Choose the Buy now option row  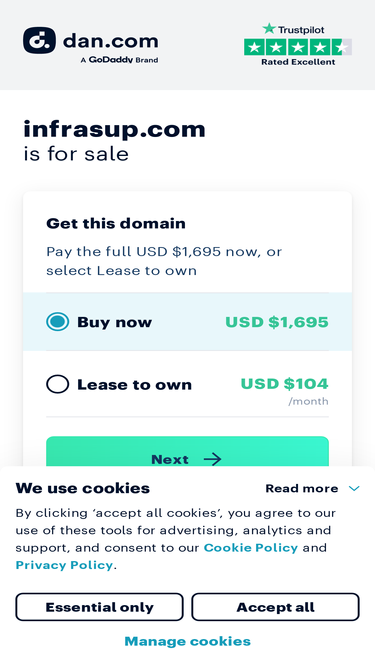click(x=188, y=322)
